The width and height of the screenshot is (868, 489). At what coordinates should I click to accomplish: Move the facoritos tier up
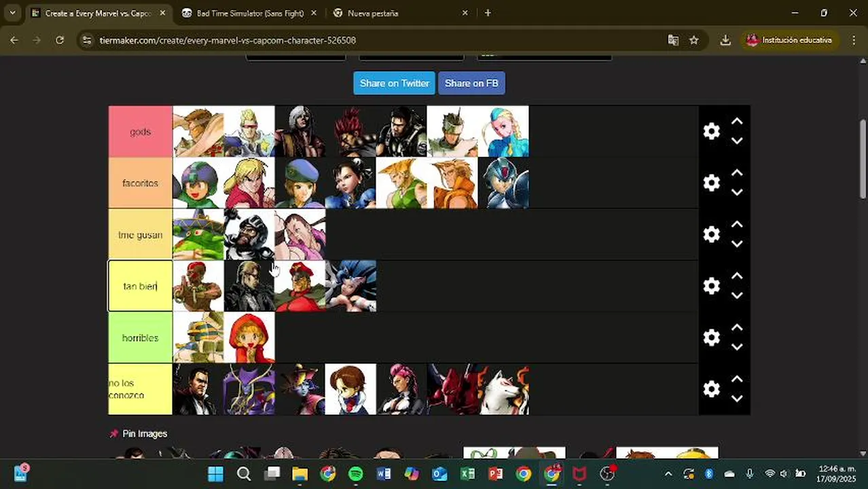[x=737, y=173]
